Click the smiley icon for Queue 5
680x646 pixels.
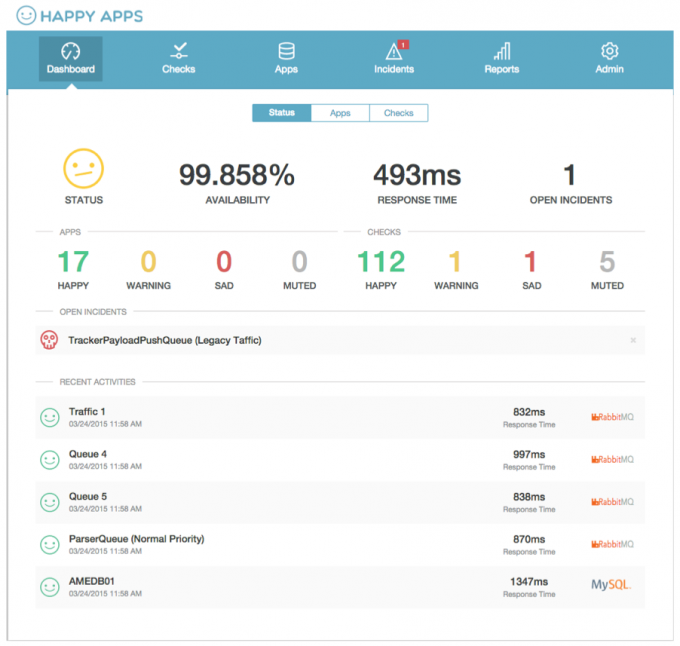(x=50, y=502)
